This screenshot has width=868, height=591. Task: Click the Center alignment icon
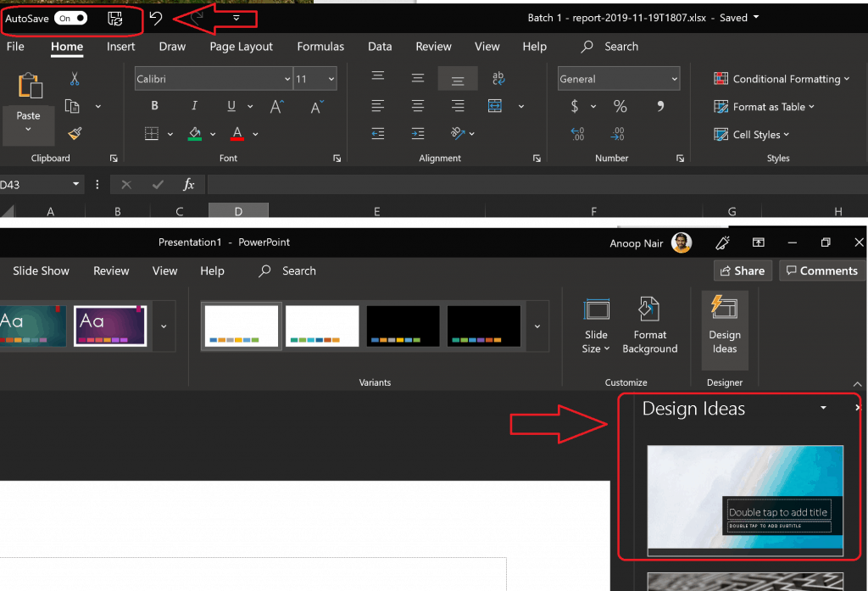click(x=418, y=106)
